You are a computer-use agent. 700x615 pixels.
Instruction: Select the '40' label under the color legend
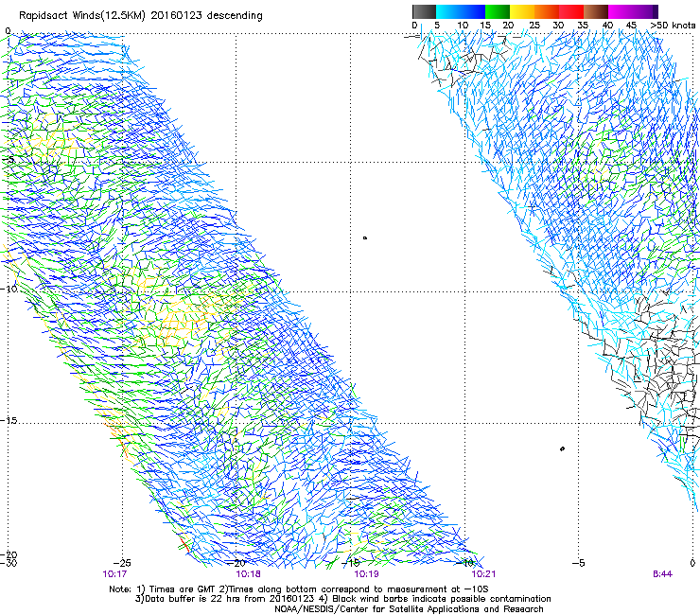pyautogui.click(x=607, y=26)
